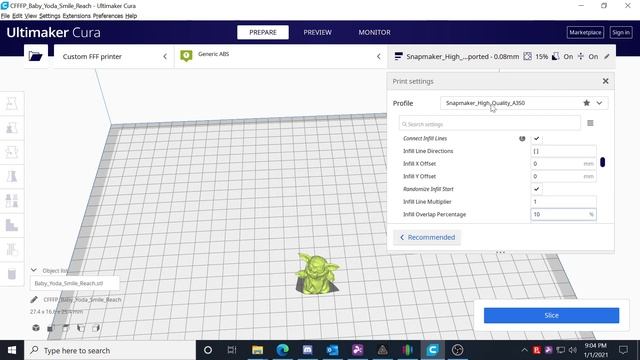Image resolution: width=640 pixels, height=360 pixels.
Task: Switch to the MONITOR stage
Action: tap(374, 32)
